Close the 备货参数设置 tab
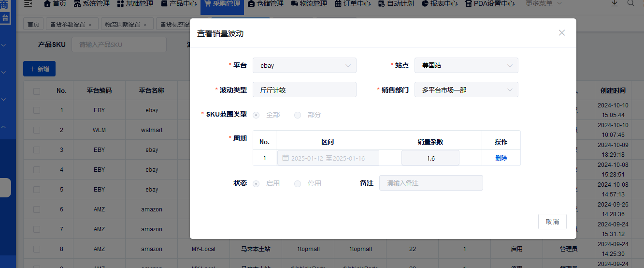The height and width of the screenshot is (268, 644). coord(90,25)
